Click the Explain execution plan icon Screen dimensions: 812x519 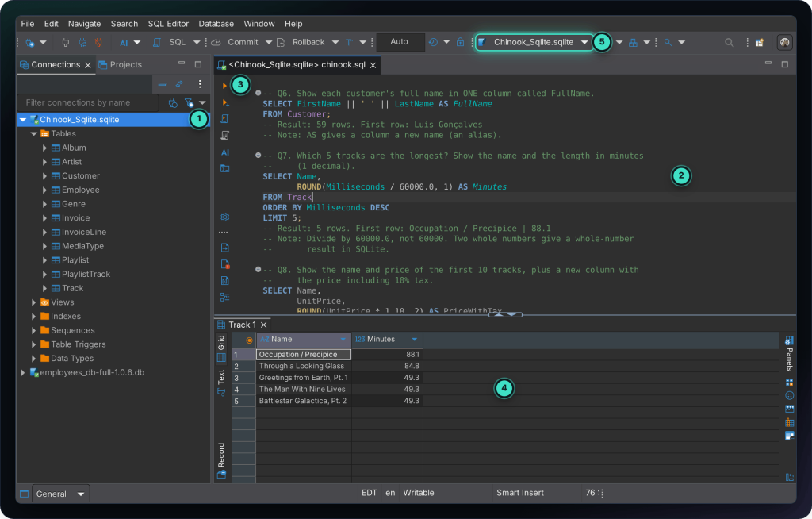click(224, 136)
